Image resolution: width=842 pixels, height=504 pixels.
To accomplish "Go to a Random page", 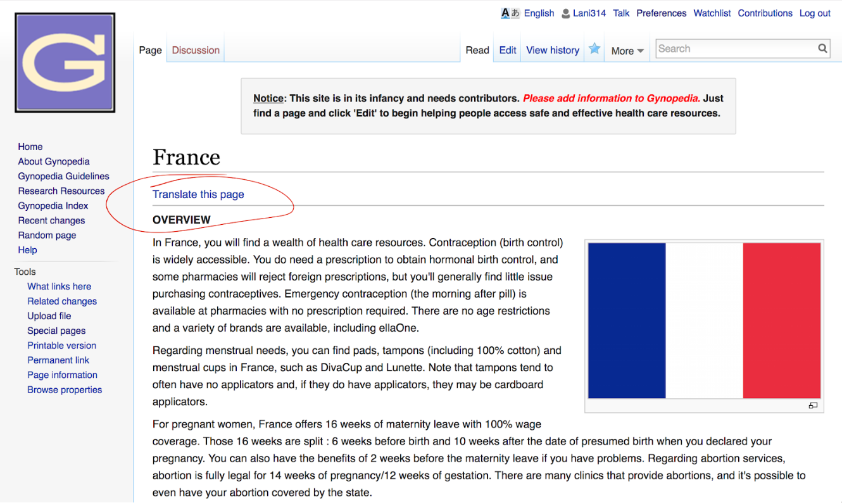I will (47, 235).
